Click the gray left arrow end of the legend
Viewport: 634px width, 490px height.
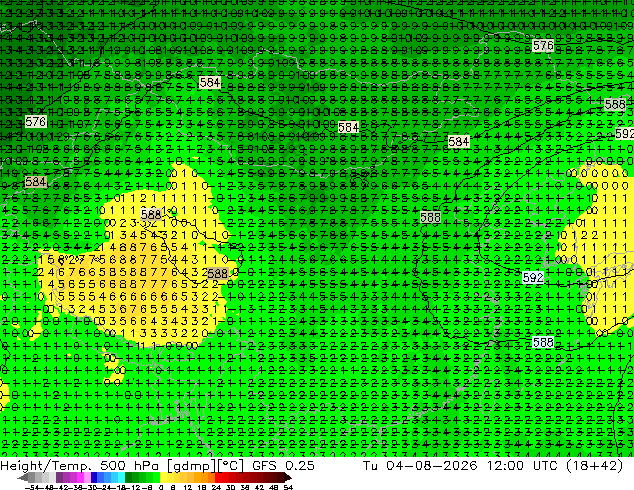pyautogui.click(x=23, y=477)
